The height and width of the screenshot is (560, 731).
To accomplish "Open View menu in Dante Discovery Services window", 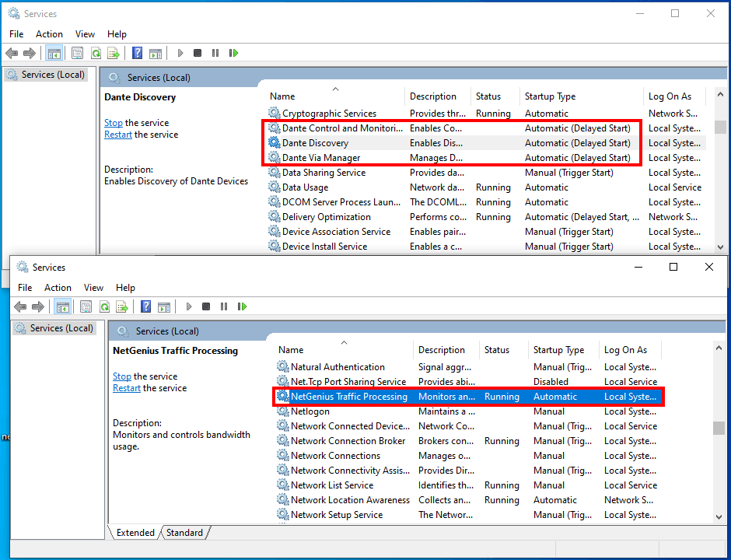I will coord(85,34).
